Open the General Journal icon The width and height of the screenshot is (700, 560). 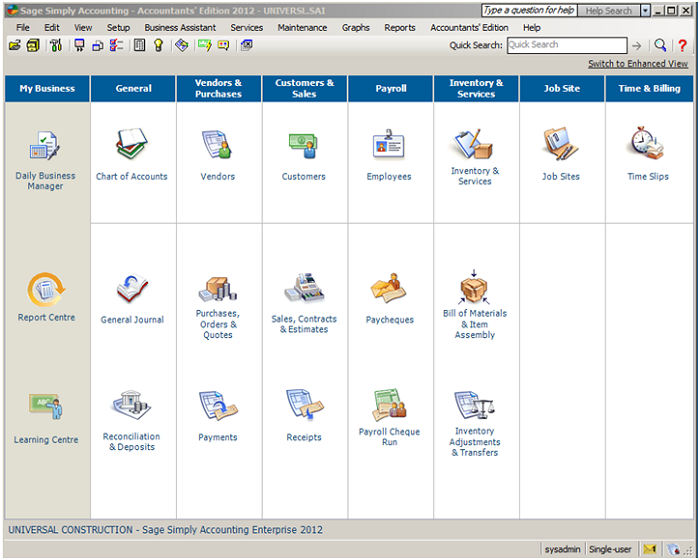132,288
